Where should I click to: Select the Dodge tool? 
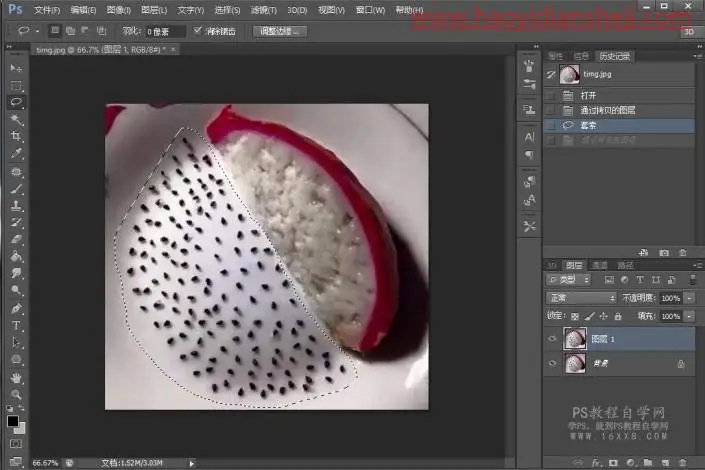click(x=16, y=291)
